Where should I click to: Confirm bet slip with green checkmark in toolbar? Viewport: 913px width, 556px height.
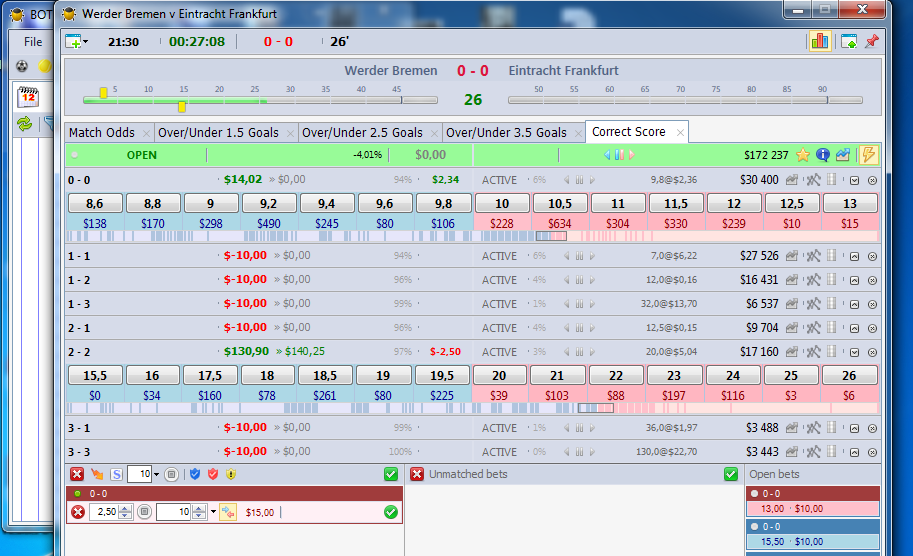click(391, 474)
